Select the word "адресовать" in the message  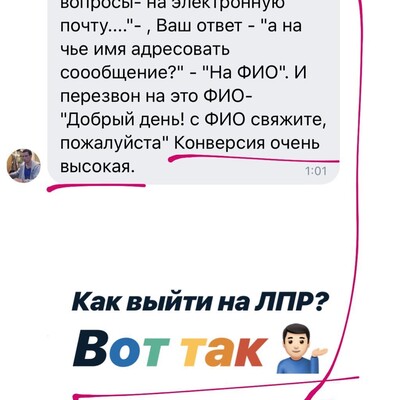180,50
